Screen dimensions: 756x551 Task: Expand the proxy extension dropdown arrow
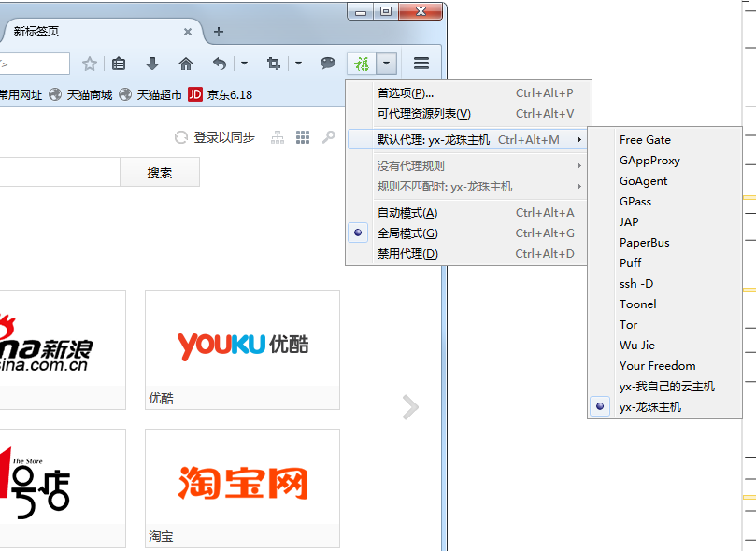tap(386, 64)
